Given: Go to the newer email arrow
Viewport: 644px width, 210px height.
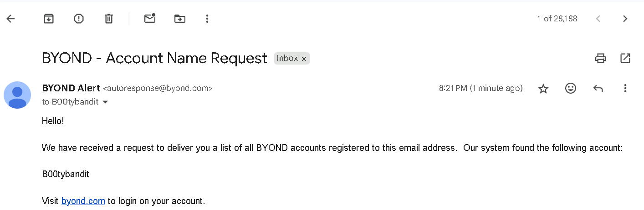Looking at the screenshot, I should point(598,19).
